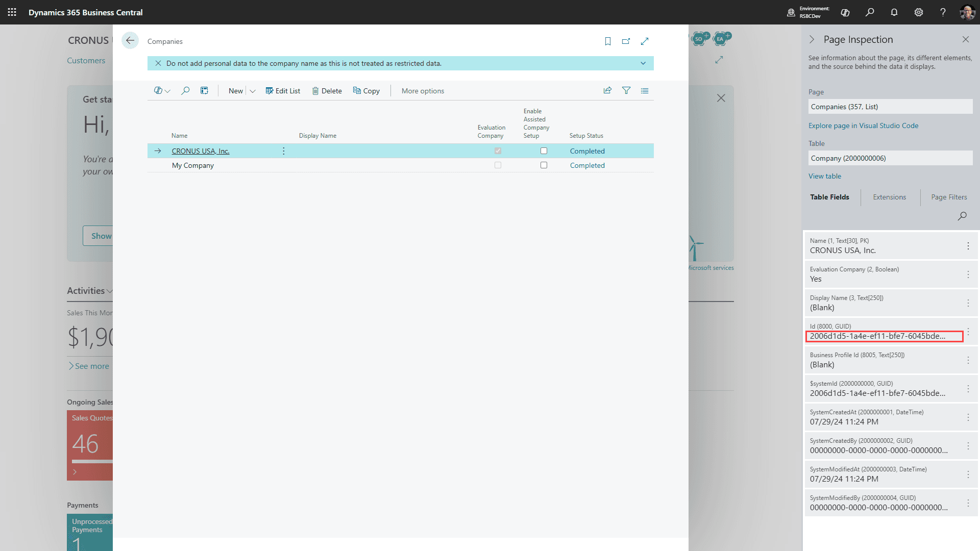Switch to the Page Filters tab
Viewport: 980px width, 551px height.
pos(949,197)
